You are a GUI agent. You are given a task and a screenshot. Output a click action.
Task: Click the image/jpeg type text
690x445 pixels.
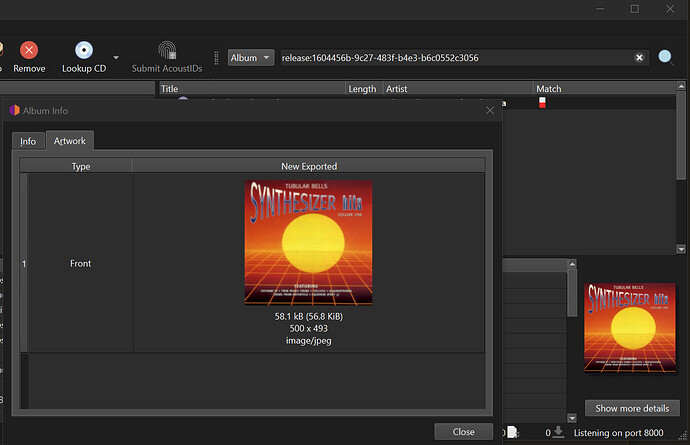(308, 341)
